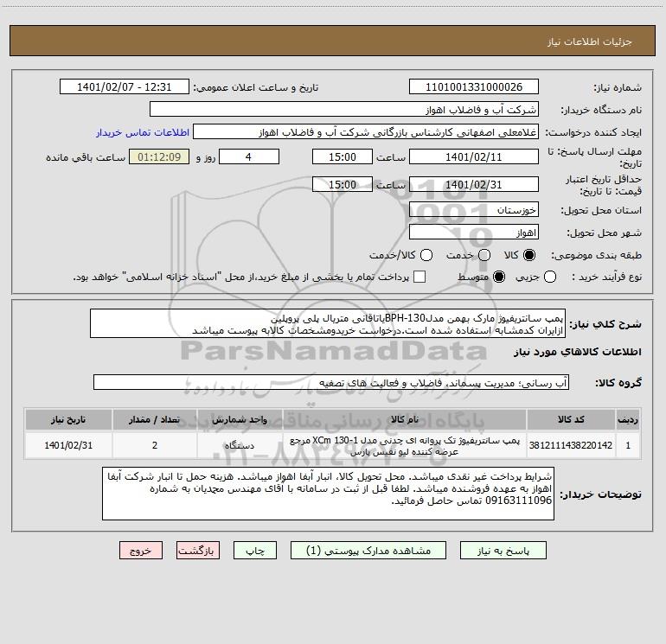
Task: Click the شماره نیاز field 1101001331000026
Action: [x=474, y=87]
